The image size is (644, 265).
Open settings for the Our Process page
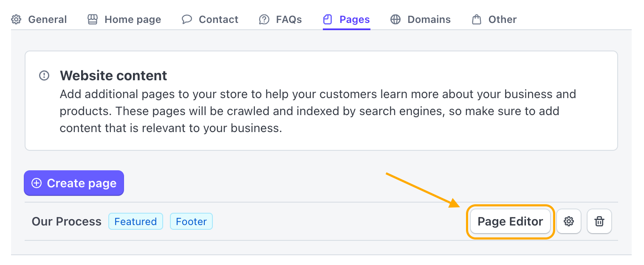coord(569,221)
